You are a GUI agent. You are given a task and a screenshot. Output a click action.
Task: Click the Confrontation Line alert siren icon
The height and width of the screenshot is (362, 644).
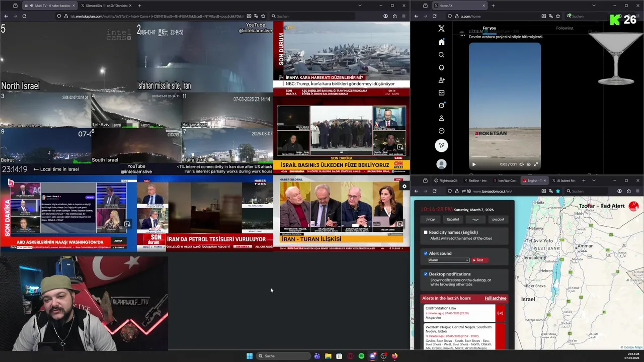click(x=500, y=313)
